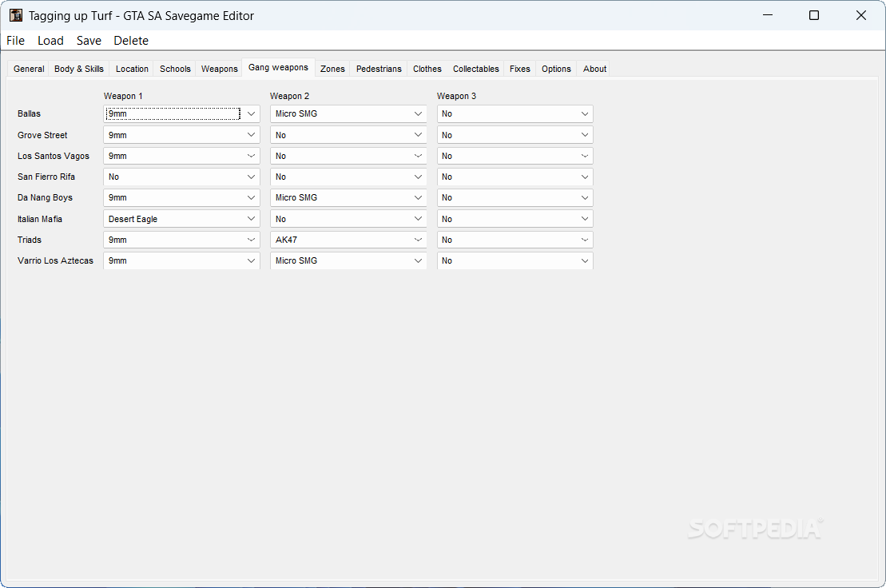
Task: Switch to the Weapons tab
Action: [x=219, y=69]
